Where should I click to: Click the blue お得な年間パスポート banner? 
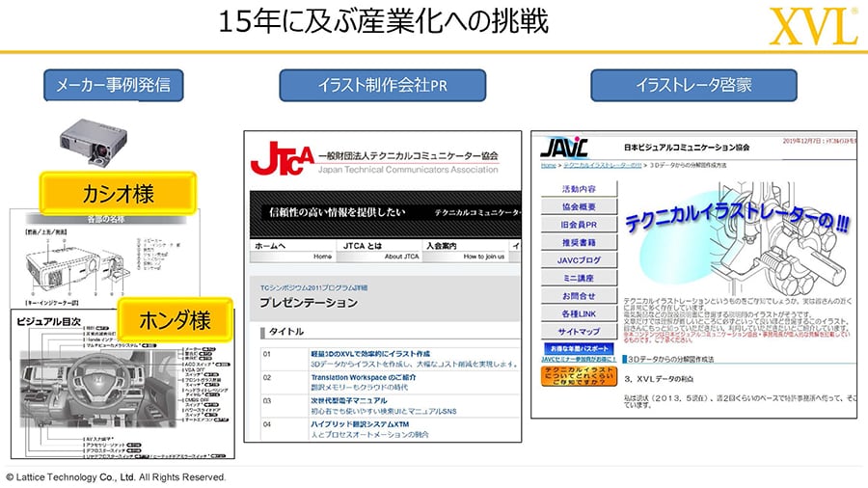tap(579, 348)
